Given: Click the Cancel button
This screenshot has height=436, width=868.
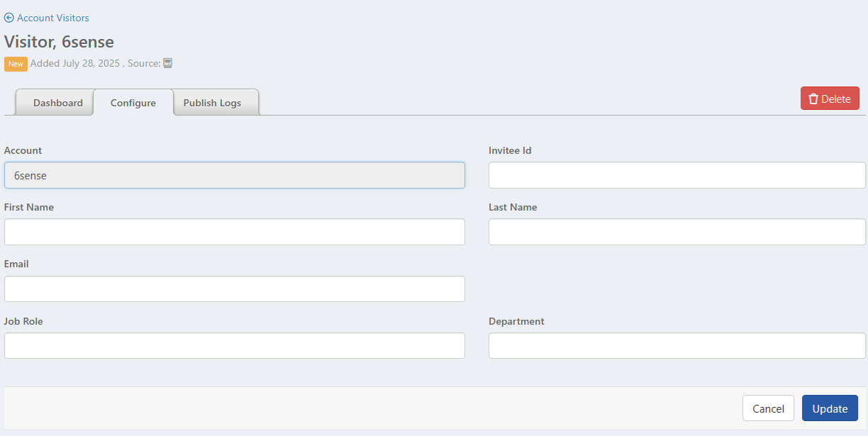Looking at the screenshot, I should (x=768, y=408).
